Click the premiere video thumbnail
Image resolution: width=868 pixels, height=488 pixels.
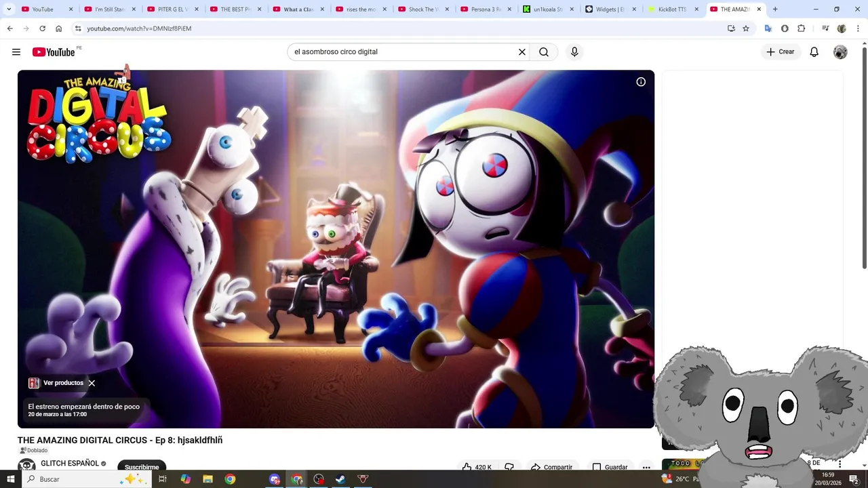point(336,249)
